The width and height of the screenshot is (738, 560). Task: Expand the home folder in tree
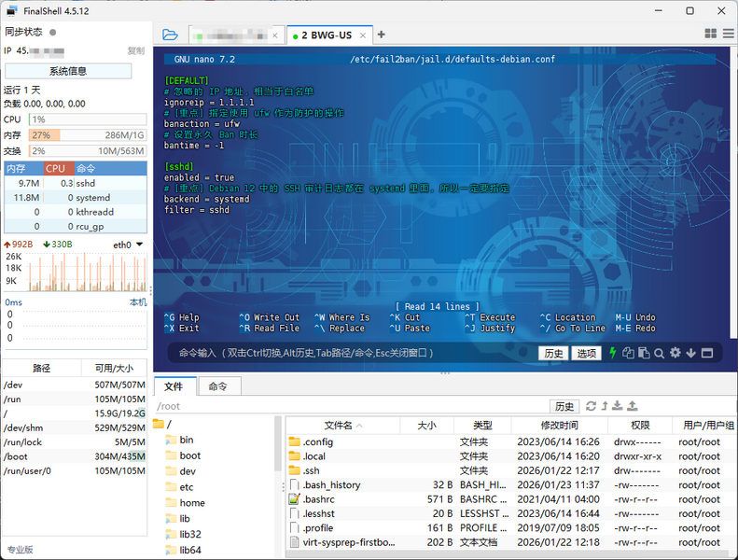[x=191, y=503]
